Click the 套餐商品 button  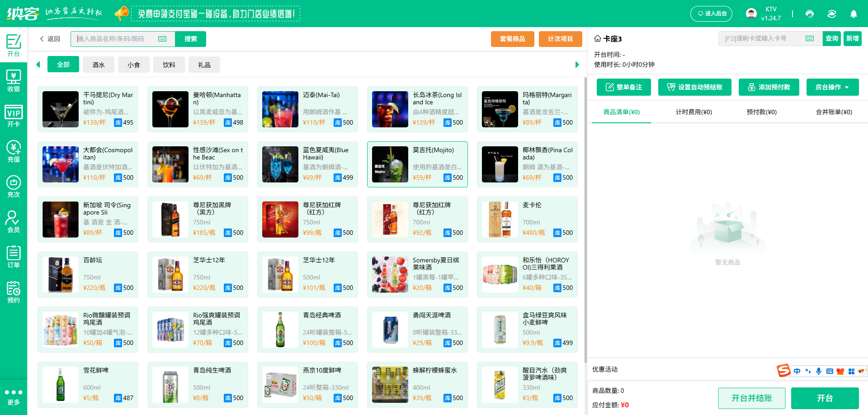click(x=513, y=39)
